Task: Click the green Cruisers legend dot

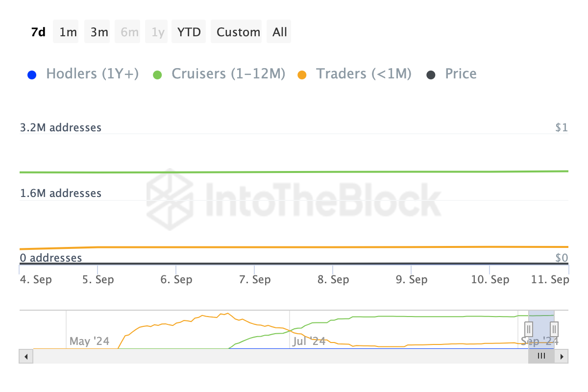Action: coord(157,75)
